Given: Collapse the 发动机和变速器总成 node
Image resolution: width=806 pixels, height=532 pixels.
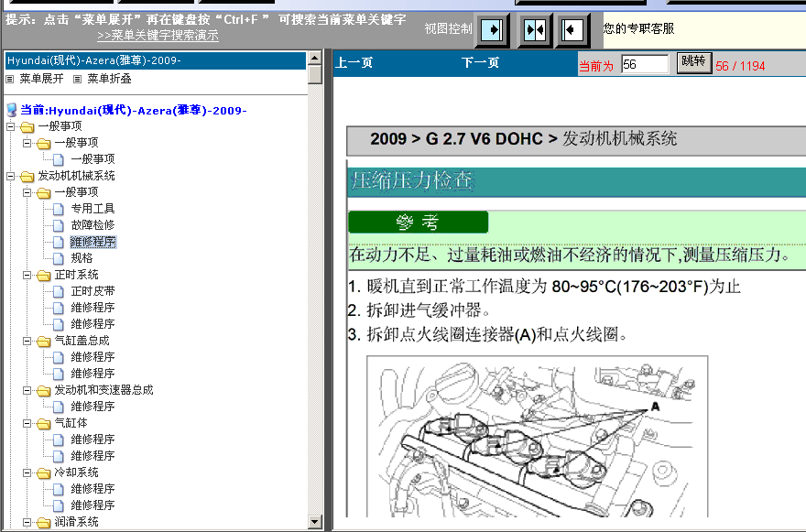Looking at the screenshot, I should coord(27,390).
